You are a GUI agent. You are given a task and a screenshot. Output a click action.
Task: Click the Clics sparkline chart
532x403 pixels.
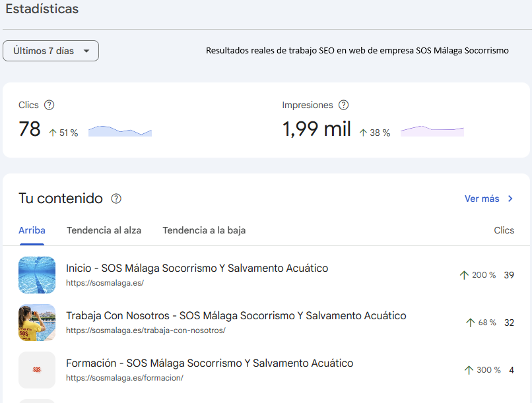pos(119,130)
